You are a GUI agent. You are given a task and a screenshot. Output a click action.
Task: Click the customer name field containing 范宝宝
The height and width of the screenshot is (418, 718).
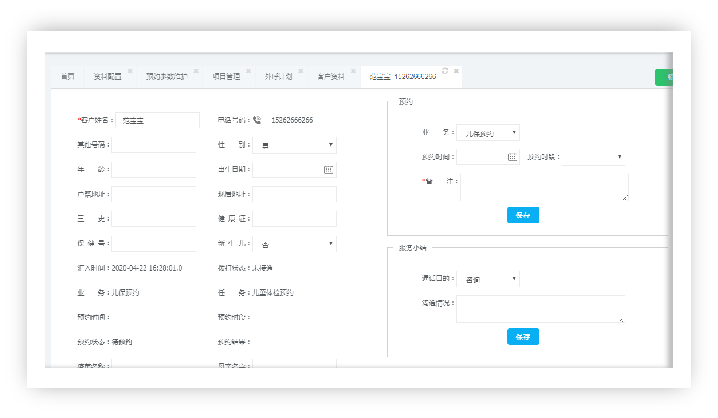click(x=157, y=120)
